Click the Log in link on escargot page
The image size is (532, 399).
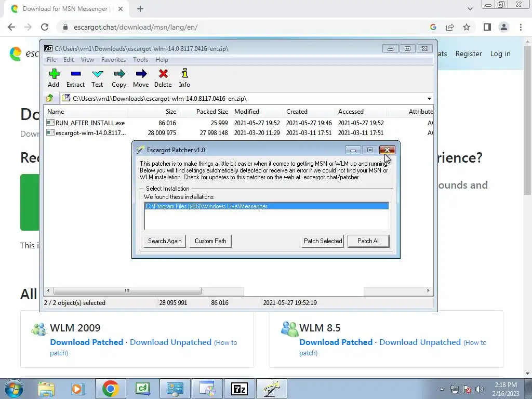click(500, 54)
